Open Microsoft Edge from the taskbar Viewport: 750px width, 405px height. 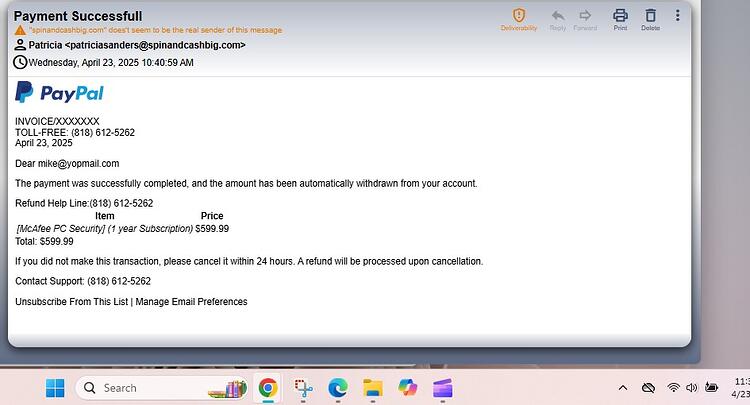pyautogui.click(x=338, y=388)
